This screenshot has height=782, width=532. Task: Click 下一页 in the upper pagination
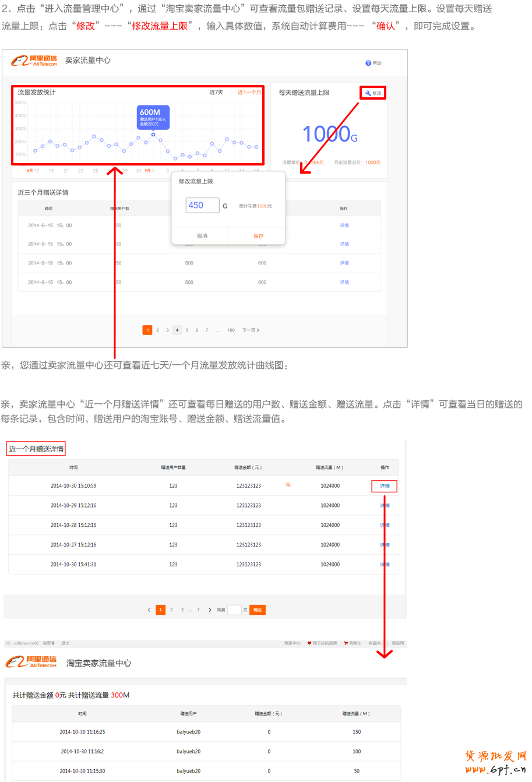tap(251, 330)
